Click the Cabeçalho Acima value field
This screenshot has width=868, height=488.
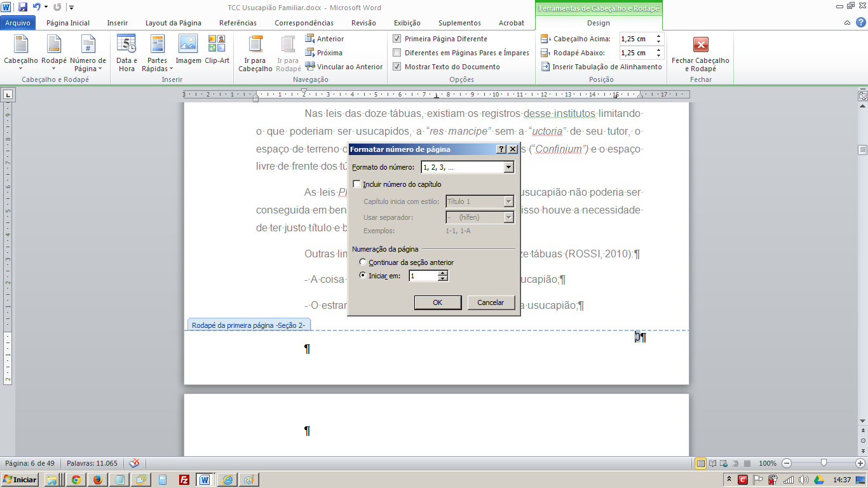637,39
